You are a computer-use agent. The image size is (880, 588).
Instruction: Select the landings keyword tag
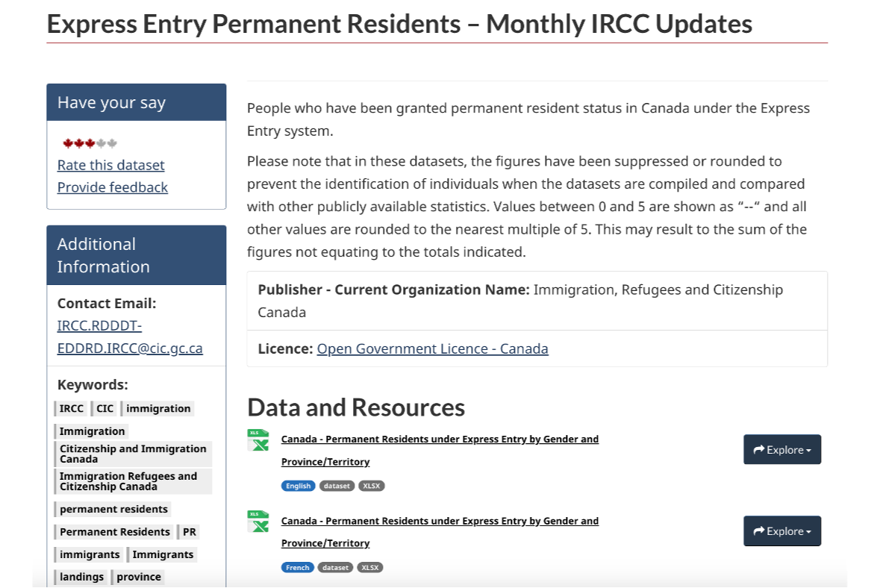pyautogui.click(x=81, y=577)
